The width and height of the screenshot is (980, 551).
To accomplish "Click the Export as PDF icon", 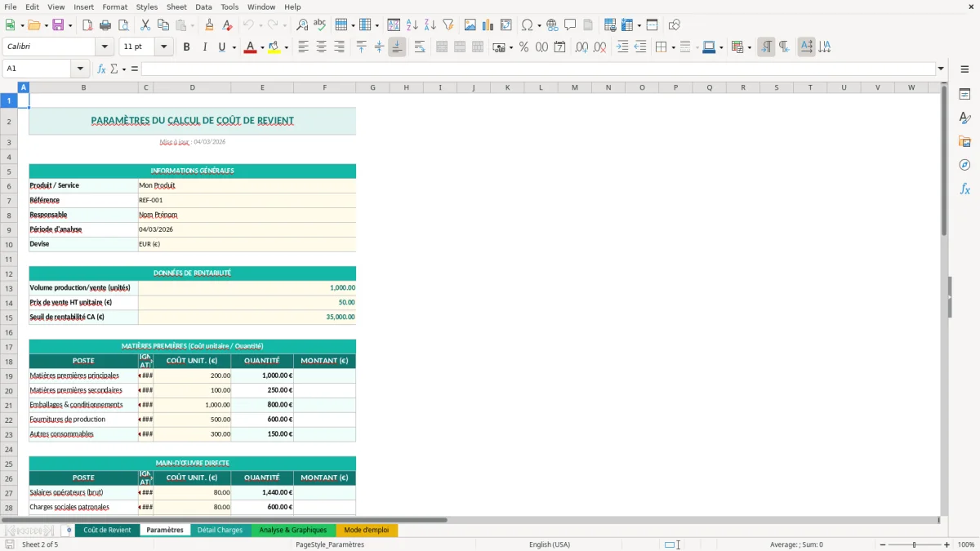I will click(x=87, y=25).
